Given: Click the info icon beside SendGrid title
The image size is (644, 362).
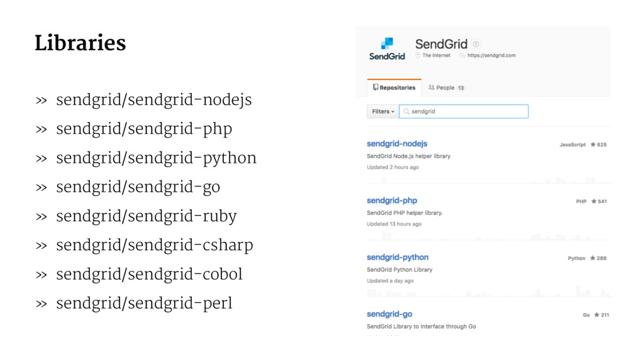Looking at the screenshot, I should pyautogui.click(x=475, y=44).
